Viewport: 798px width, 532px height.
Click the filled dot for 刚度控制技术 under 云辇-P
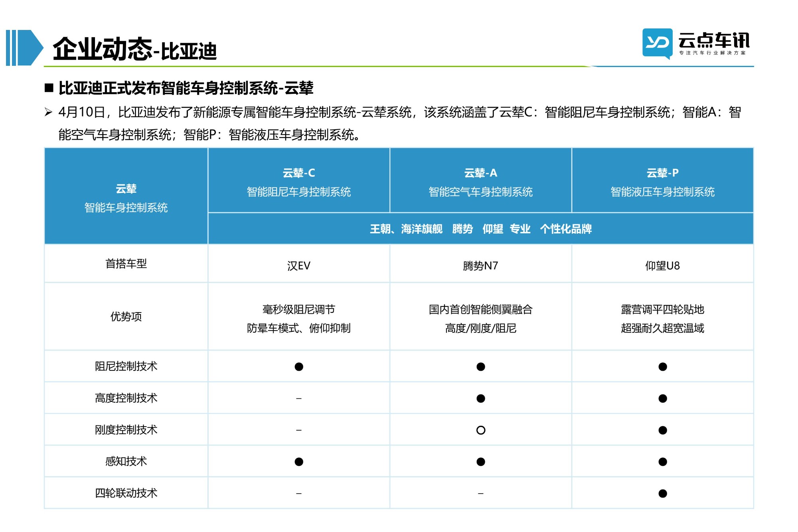point(663,430)
